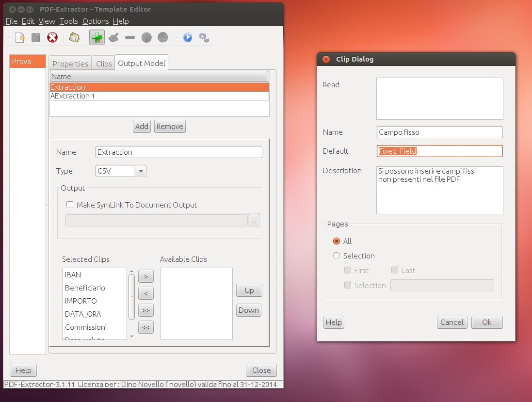This screenshot has width=532, height=402.
Task: Tick the First page checkbox
Action: (x=347, y=270)
